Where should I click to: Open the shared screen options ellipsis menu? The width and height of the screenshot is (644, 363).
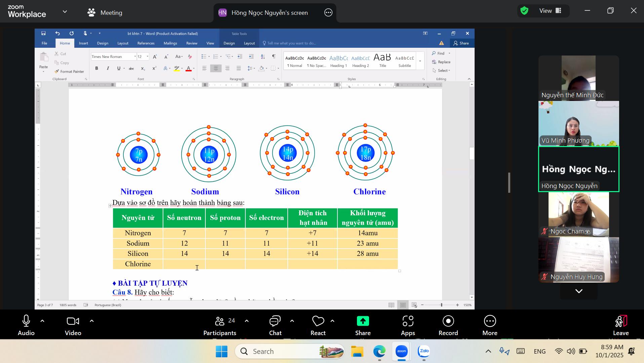(328, 13)
